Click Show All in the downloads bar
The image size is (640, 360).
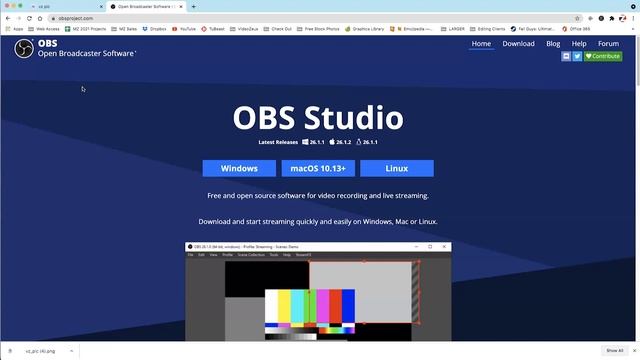tap(614, 351)
